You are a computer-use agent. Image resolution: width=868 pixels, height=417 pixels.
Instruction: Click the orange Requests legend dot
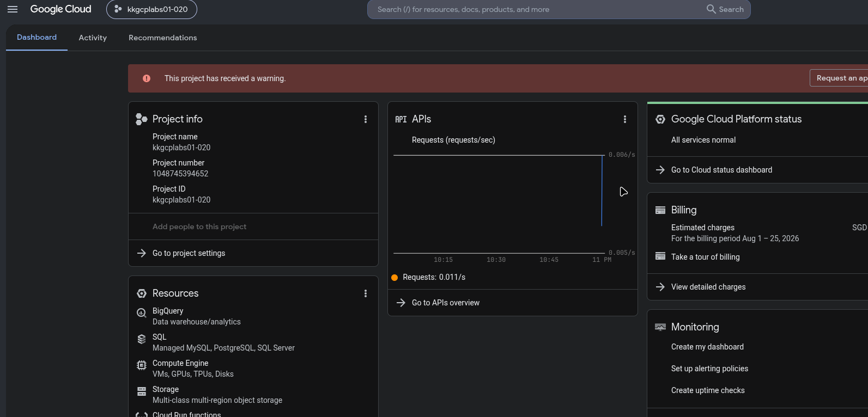pyautogui.click(x=394, y=278)
